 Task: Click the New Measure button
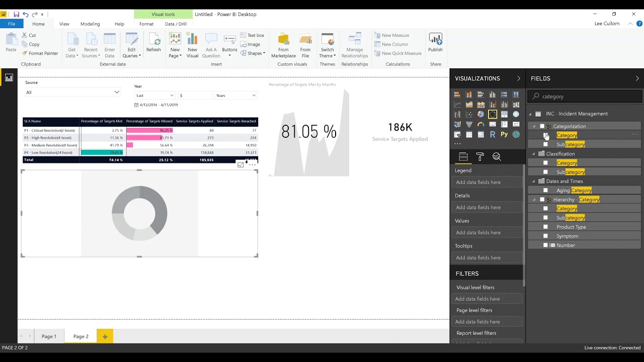click(x=391, y=35)
